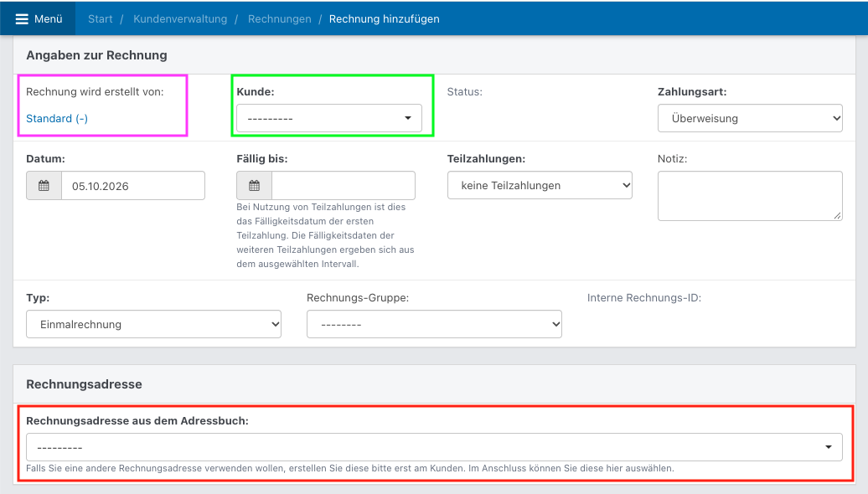Viewport: 868px width, 494px height.
Task: Open the Kunde dropdown
Action: point(328,118)
